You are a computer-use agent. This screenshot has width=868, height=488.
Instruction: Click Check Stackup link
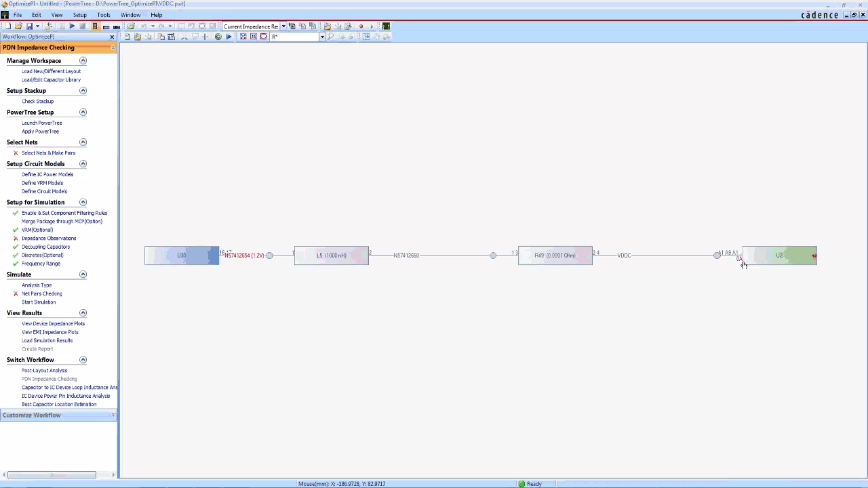coord(37,102)
